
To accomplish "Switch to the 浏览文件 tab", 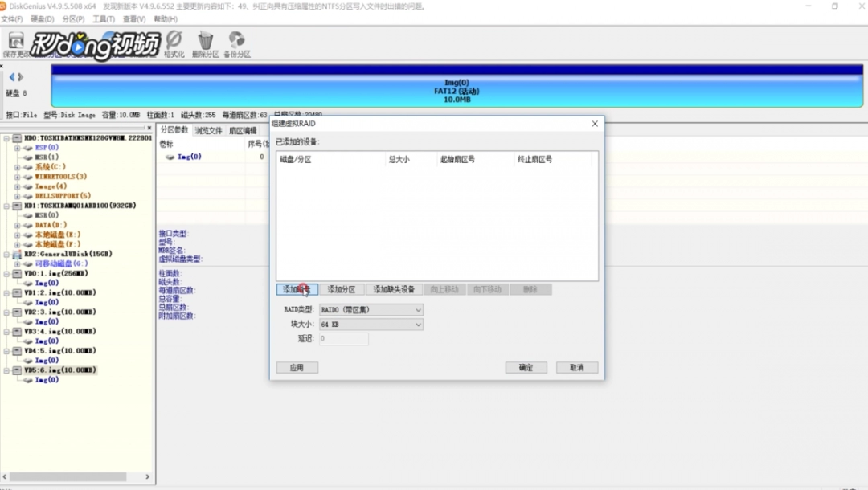I will [x=209, y=130].
